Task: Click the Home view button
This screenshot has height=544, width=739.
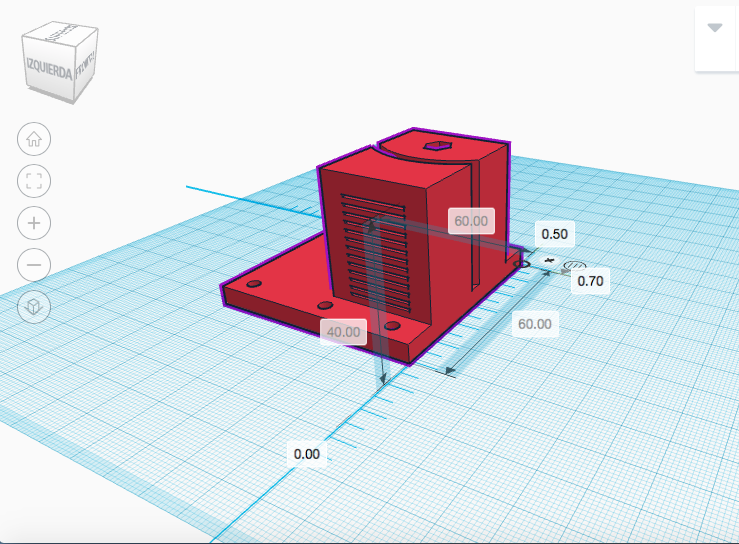Action: pyautogui.click(x=34, y=139)
